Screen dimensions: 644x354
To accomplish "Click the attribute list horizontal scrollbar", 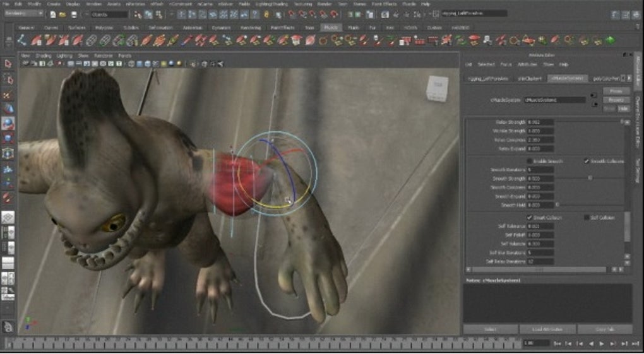I will pos(539,269).
